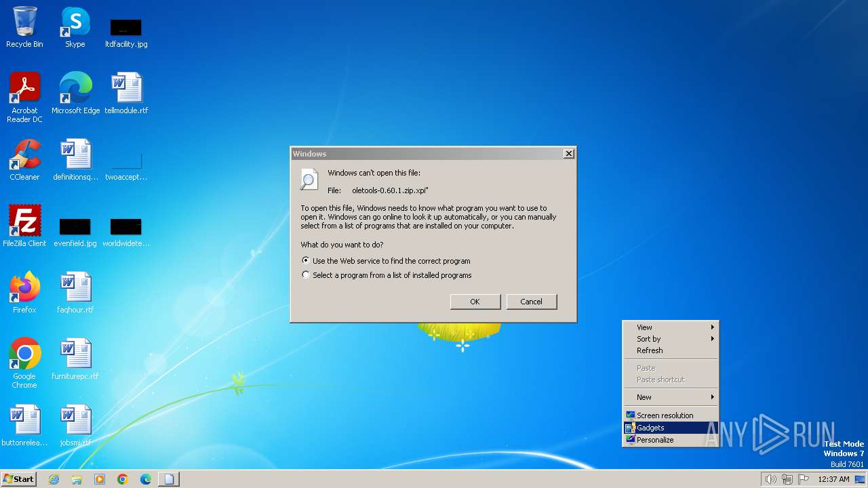868x488 pixels.
Task: Open Gadgets from the context menu
Action: tap(671, 428)
